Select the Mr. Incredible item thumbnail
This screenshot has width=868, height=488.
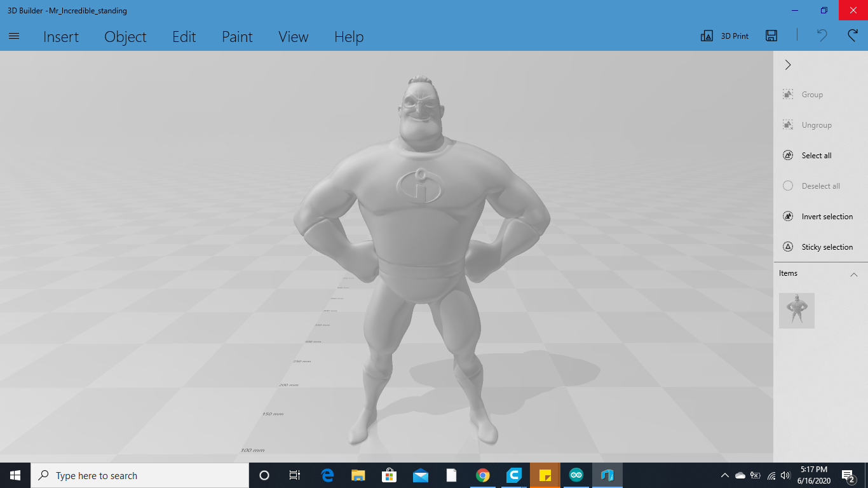click(797, 311)
